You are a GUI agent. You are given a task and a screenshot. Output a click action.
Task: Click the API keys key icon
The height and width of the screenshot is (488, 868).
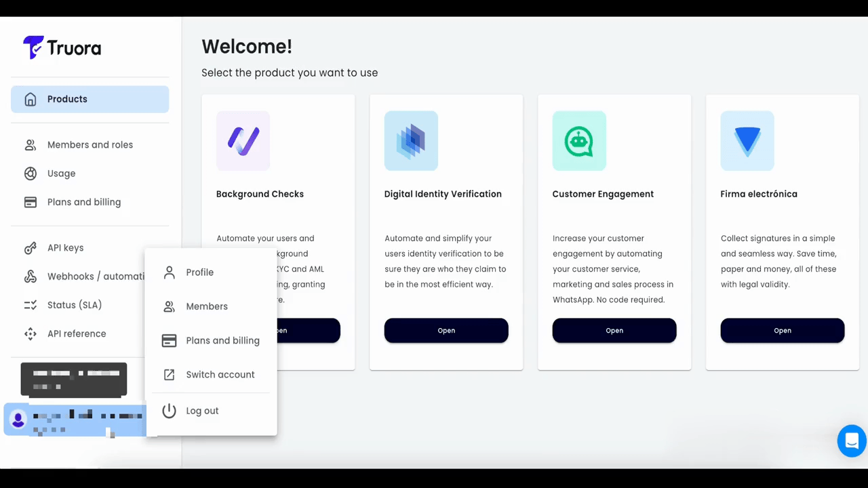point(31,248)
